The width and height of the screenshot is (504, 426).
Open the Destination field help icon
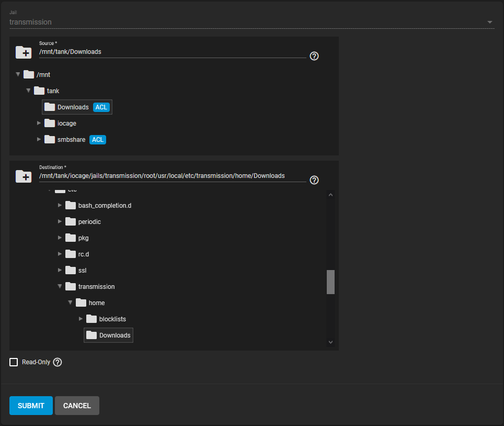point(314,180)
